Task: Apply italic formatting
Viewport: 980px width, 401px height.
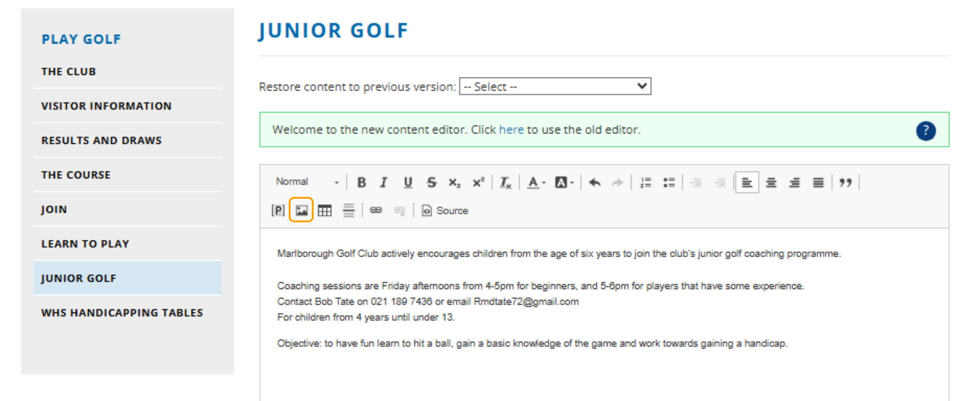Action: (x=384, y=182)
